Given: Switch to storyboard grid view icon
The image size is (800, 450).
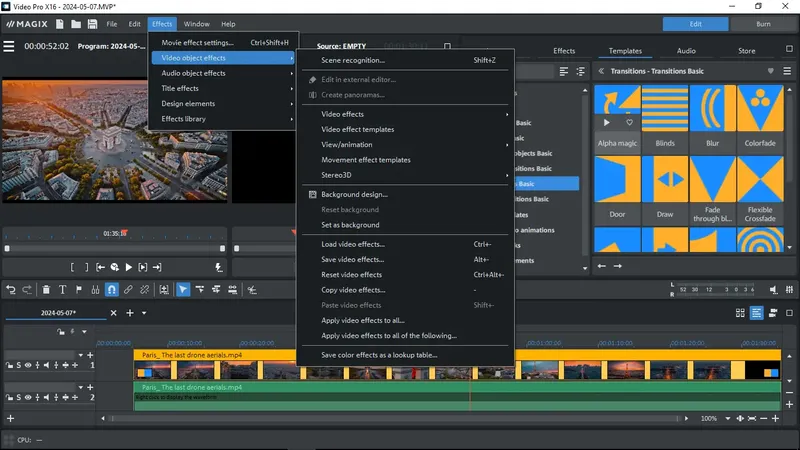Looking at the screenshot, I should (741, 313).
